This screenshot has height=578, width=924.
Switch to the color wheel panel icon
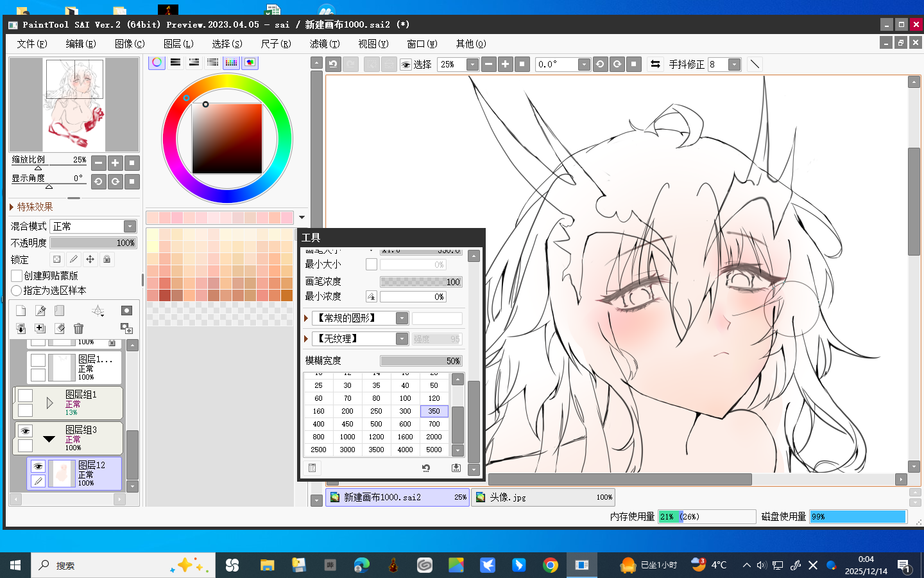click(157, 62)
